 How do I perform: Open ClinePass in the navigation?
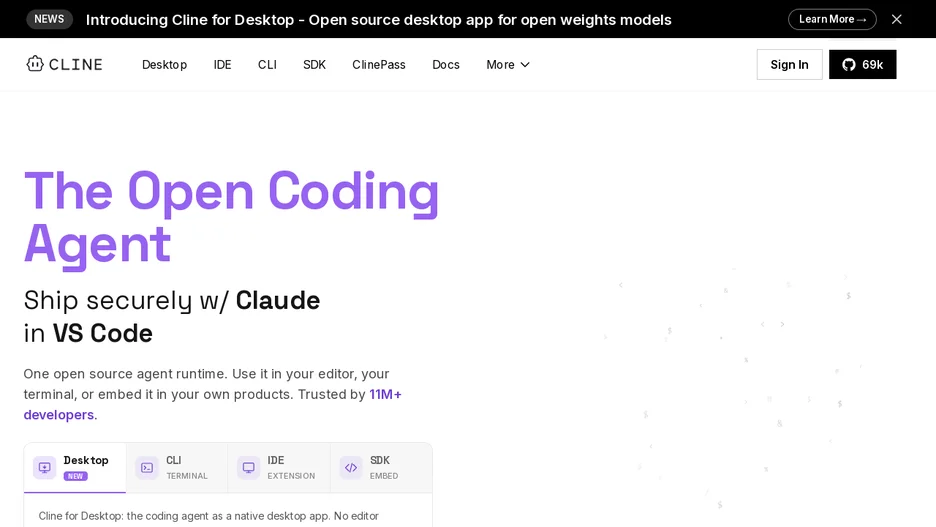378,64
